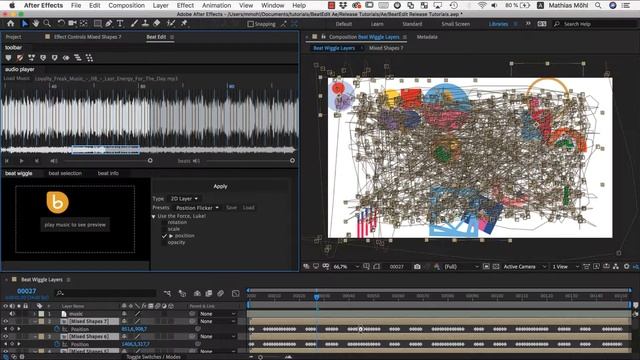Select the Unified Camera tool
This screenshot has height=360, width=640.
[x=72, y=24]
